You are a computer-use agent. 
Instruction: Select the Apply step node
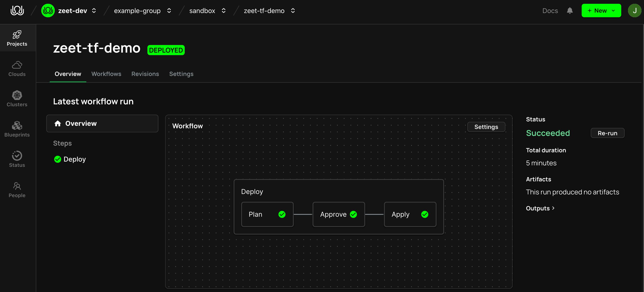coord(410,214)
